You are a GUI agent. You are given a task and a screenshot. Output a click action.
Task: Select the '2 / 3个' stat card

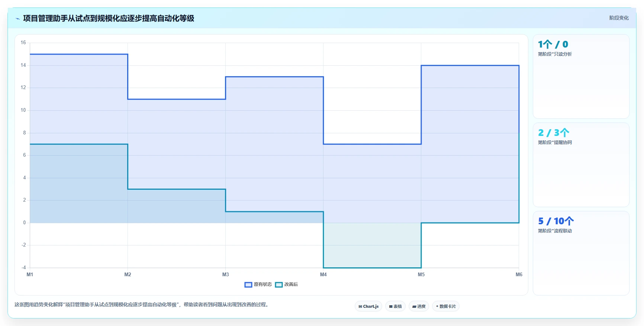(x=581, y=165)
